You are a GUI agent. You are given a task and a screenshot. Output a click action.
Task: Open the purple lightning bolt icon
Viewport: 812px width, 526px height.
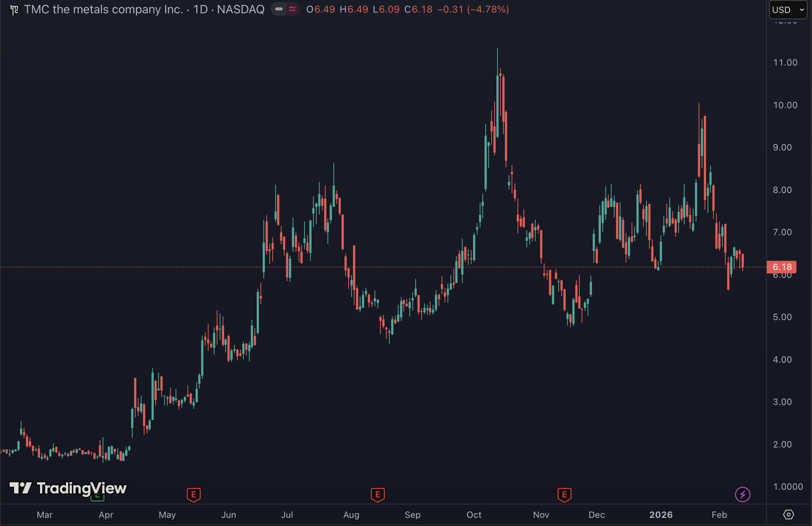(742, 495)
